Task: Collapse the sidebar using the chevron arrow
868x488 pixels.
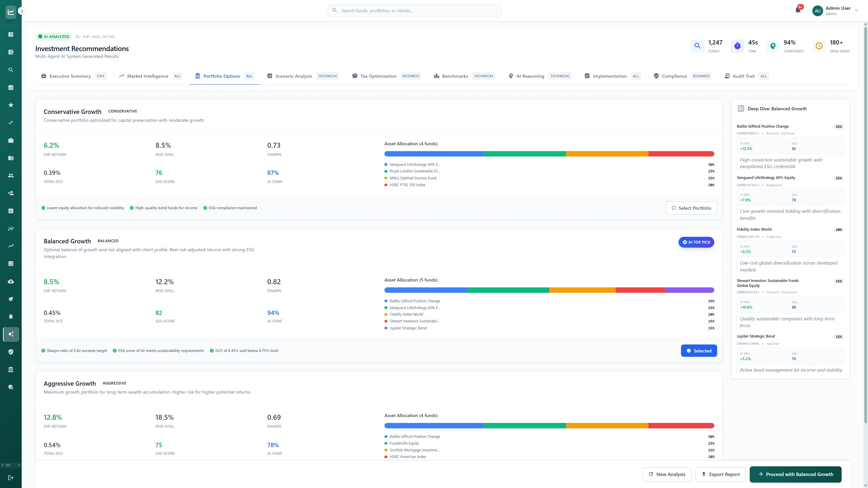Action: (x=21, y=11)
